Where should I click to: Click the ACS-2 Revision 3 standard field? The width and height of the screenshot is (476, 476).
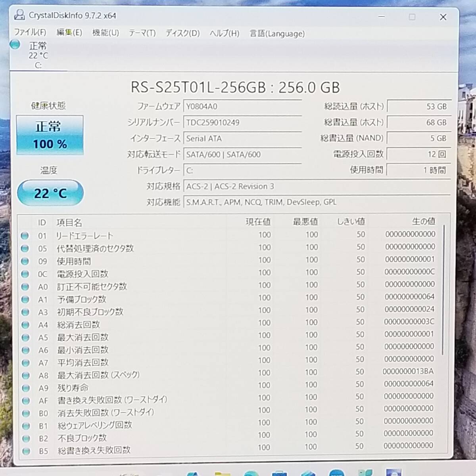[317, 186]
